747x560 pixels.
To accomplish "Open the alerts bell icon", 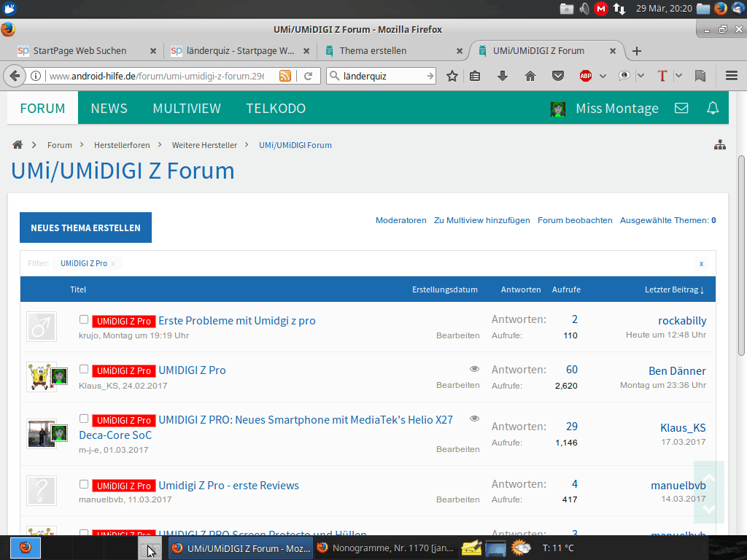I will click(713, 108).
